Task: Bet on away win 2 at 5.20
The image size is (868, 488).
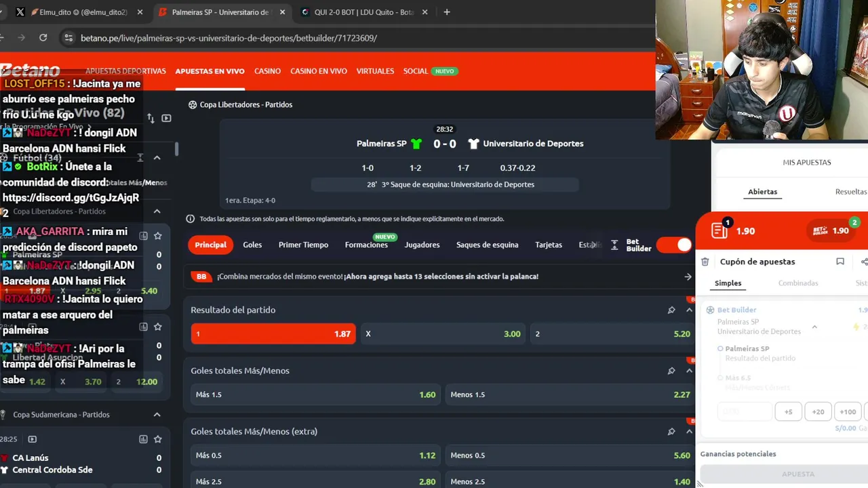Action: pos(612,334)
